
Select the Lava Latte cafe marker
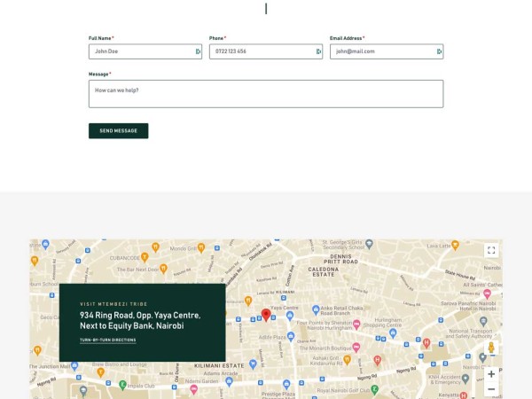(455, 245)
